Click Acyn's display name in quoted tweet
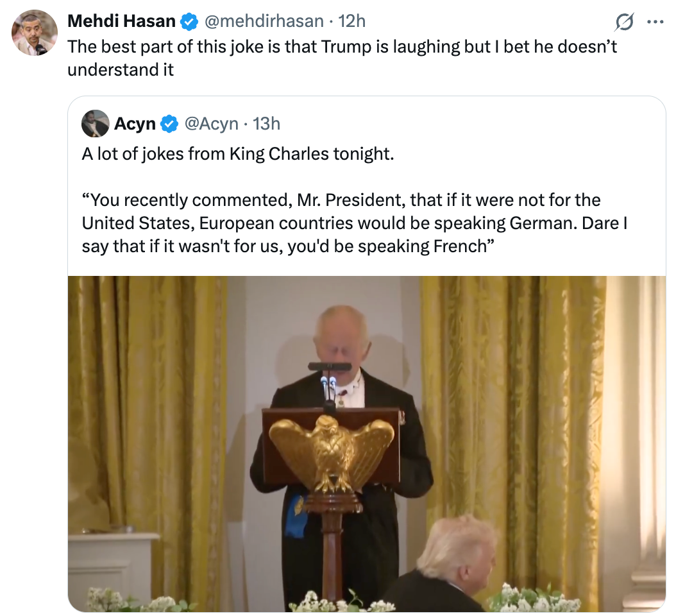Viewport: 676px width, 616px height. click(x=137, y=123)
